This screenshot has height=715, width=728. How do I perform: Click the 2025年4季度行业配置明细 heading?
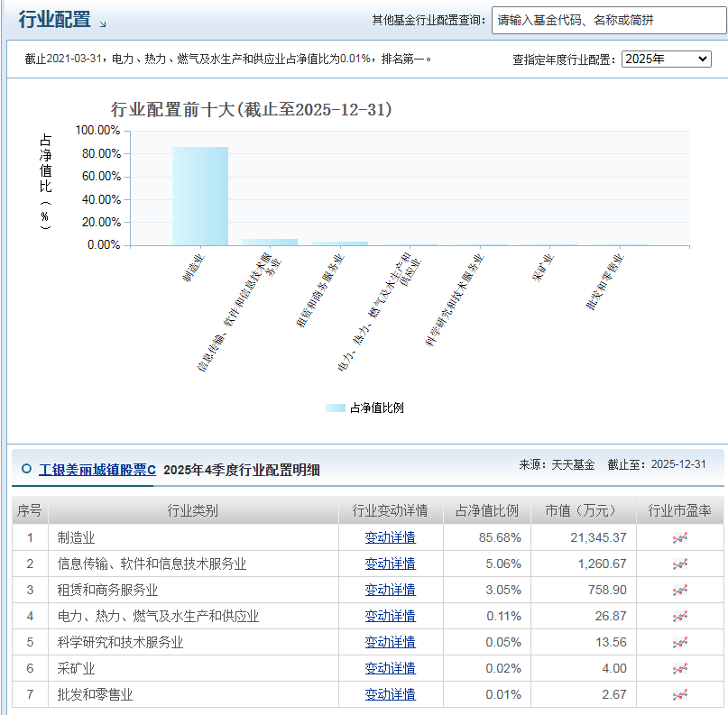coord(242,470)
